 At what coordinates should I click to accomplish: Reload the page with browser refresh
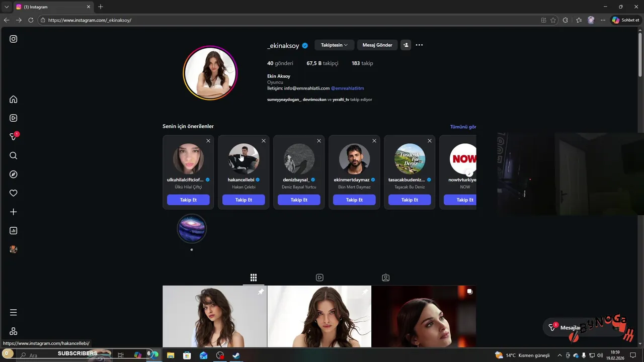pyautogui.click(x=31, y=20)
